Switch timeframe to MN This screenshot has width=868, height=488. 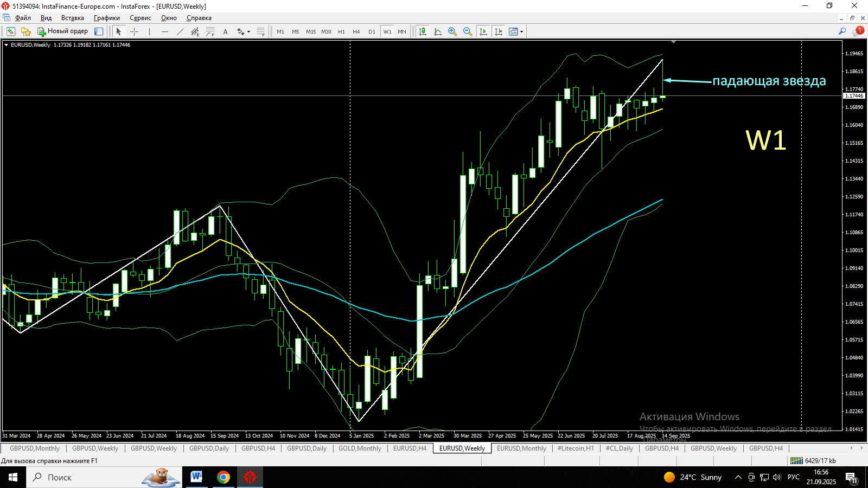click(402, 31)
